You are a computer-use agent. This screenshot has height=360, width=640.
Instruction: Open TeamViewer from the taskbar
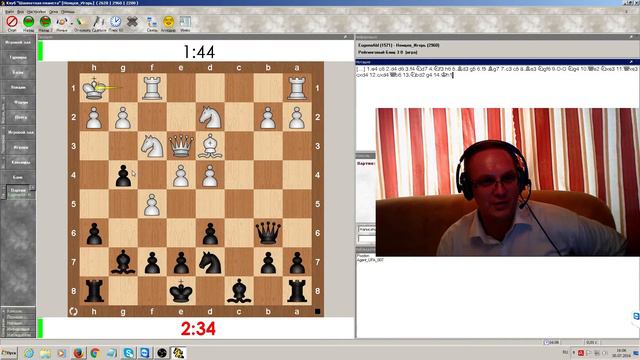145,353
